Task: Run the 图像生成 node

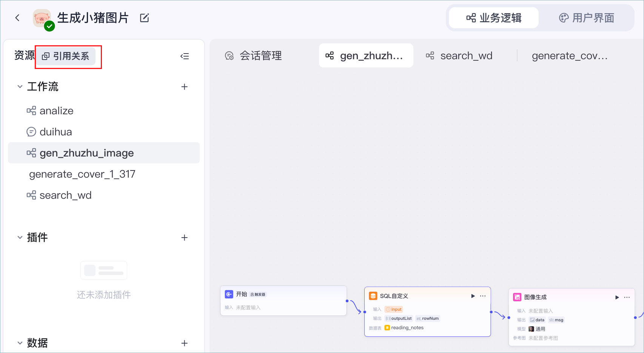Action: 617,297
